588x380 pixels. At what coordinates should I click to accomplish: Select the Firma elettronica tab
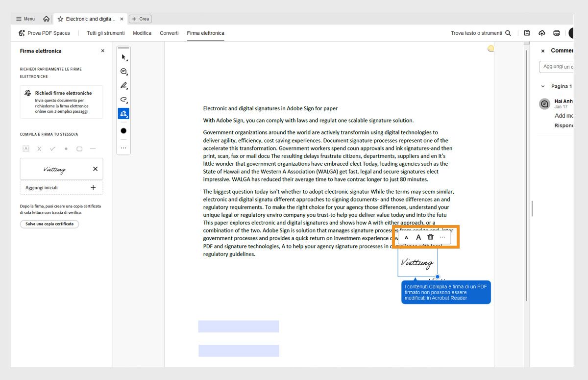click(205, 33)
